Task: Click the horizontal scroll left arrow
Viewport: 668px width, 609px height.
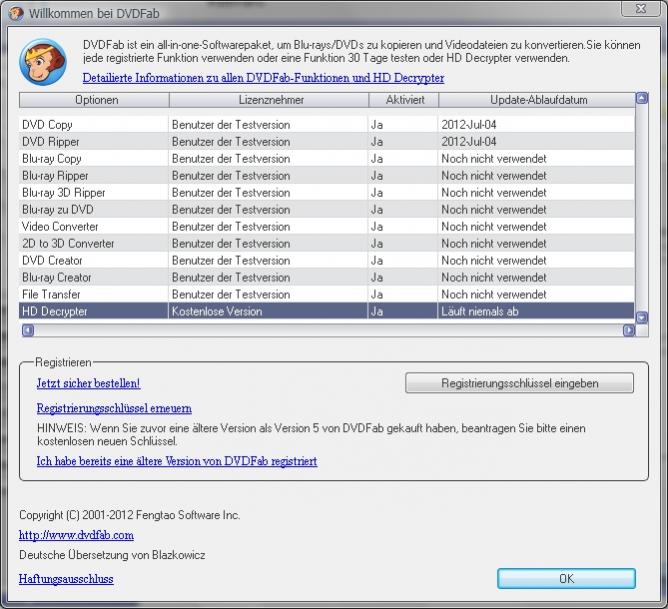Action: (x=28, y=330)
